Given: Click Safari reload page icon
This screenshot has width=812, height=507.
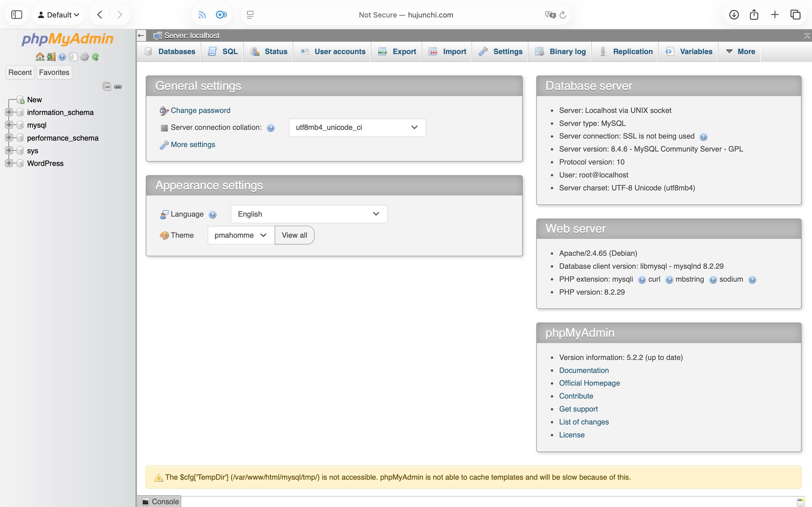Looking at the screenshot, I should tap(563, 15).
